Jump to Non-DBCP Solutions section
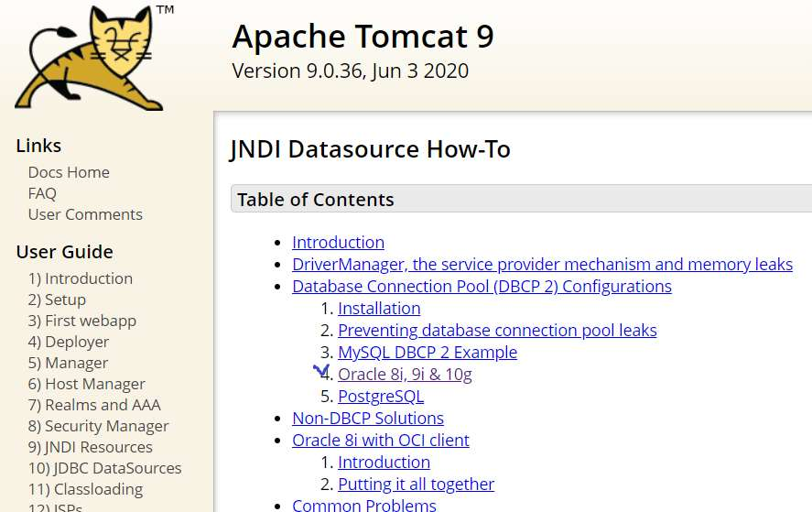 [368, 419]
